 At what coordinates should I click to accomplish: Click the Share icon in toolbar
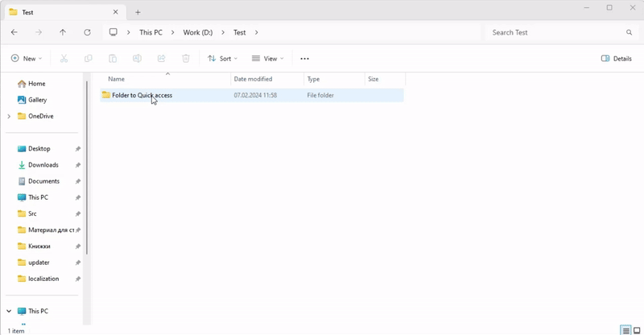coord(162,59)
